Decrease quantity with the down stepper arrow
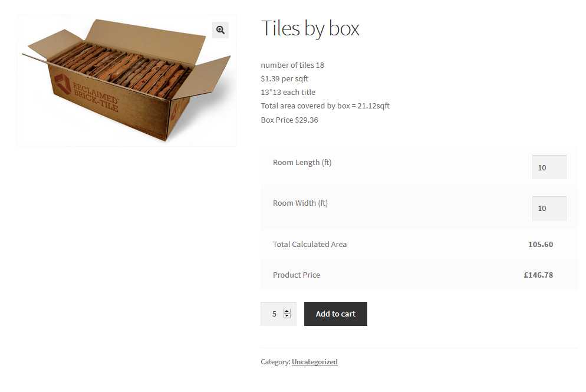 287,316
